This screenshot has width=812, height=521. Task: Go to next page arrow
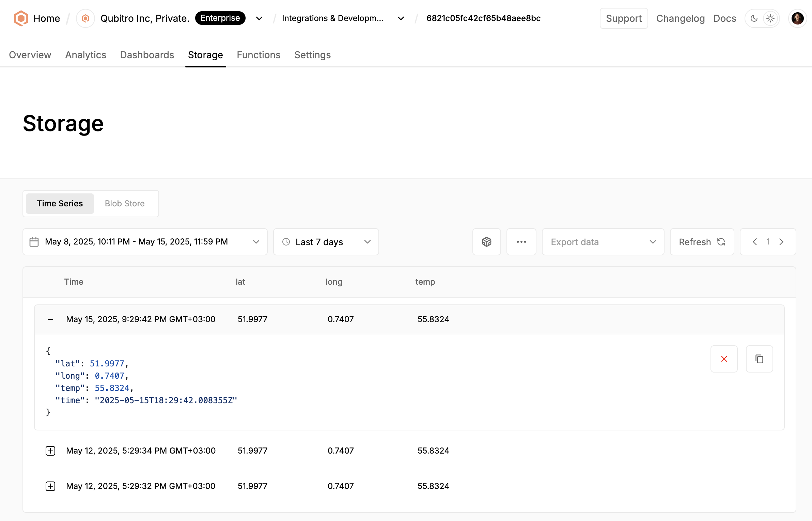781,242
